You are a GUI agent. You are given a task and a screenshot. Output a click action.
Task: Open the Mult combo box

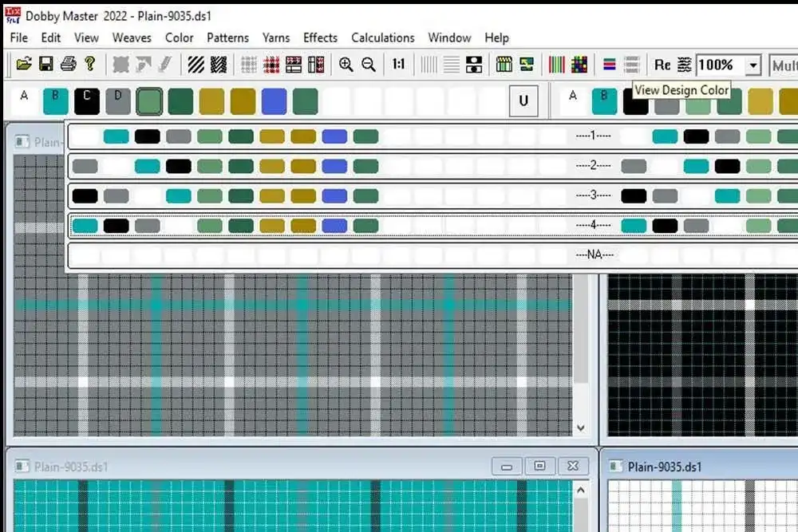(784, 65)
